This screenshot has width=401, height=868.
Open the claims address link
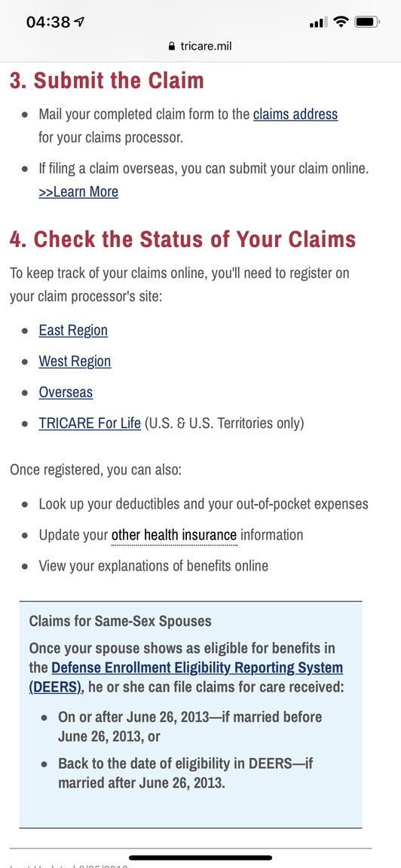[x=295, y=115]
